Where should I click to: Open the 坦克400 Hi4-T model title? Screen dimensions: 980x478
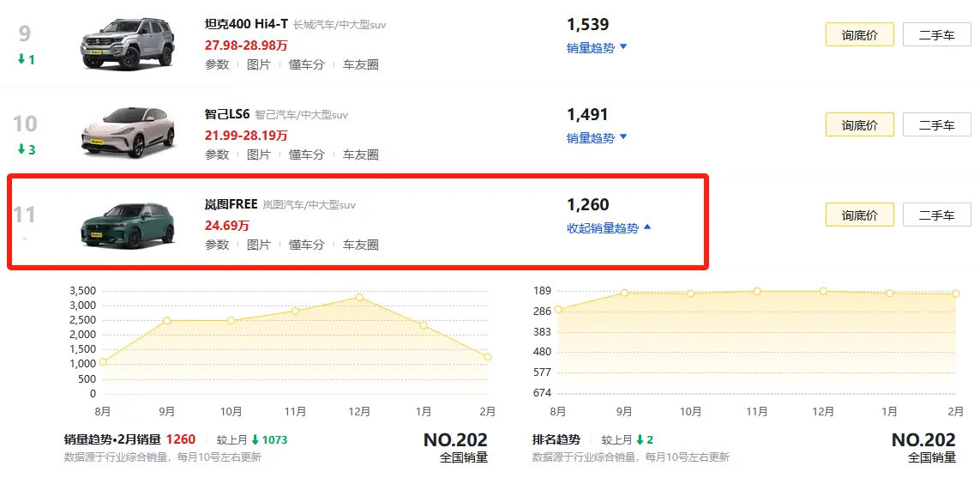pos(246,24)
